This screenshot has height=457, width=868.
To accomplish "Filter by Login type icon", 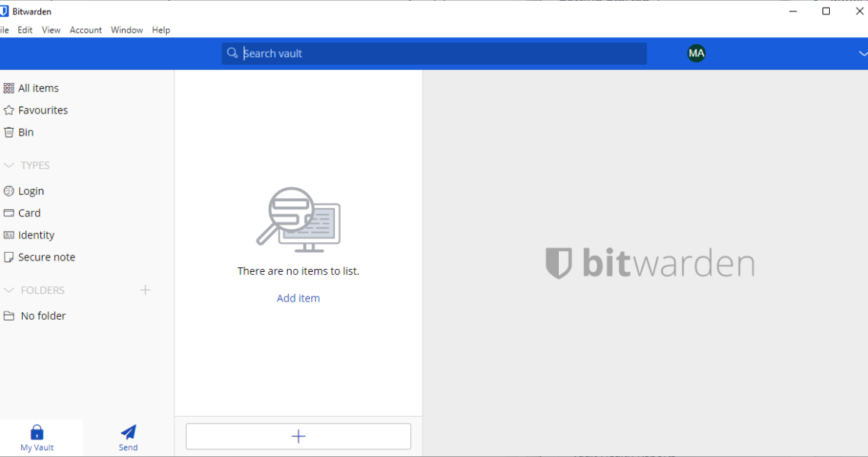I will pyautogui.click(x=8, y=191).
